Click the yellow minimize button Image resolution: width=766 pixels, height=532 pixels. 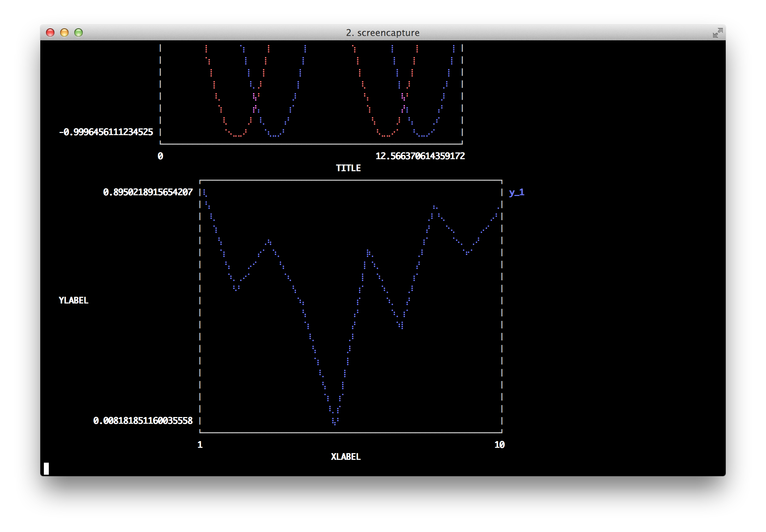[x=64, y=33]
